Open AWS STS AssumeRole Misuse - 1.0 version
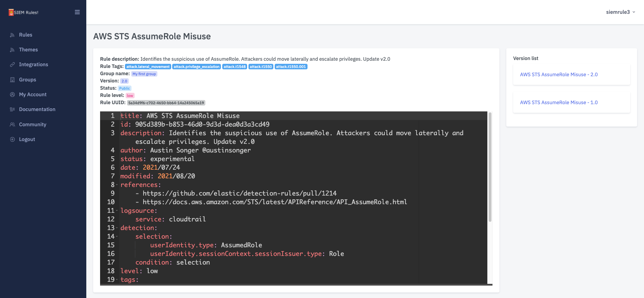 (x=558, y=102)
